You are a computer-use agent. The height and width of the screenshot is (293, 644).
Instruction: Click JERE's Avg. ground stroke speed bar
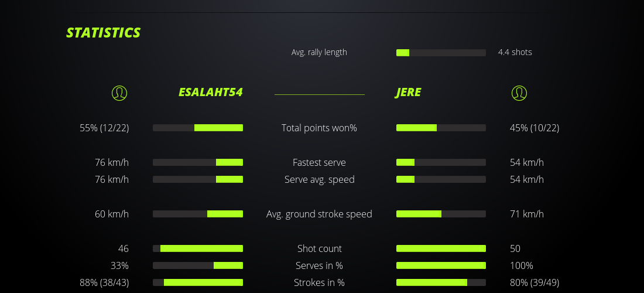[441, 214]
